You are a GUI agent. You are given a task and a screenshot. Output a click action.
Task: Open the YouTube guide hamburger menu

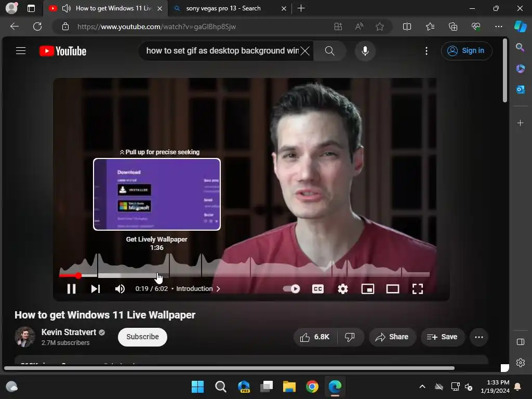point(21,51)
